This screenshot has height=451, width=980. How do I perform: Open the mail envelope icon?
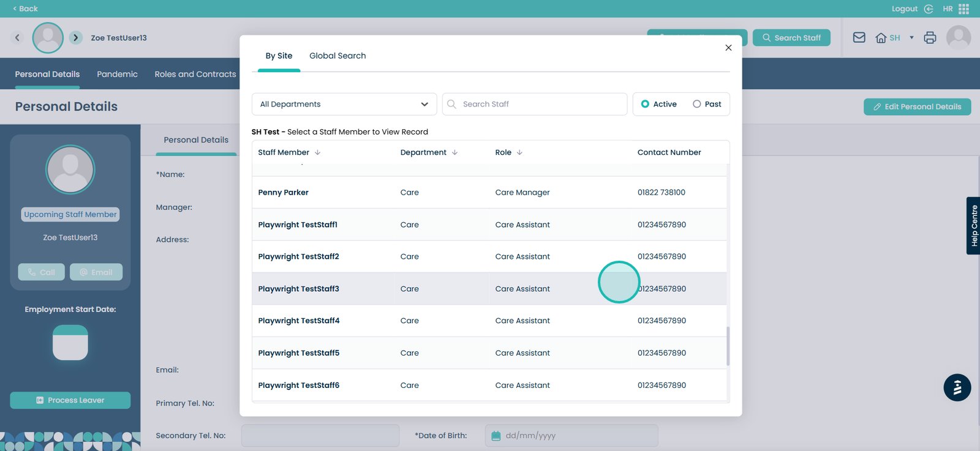[x=859, y=37]
